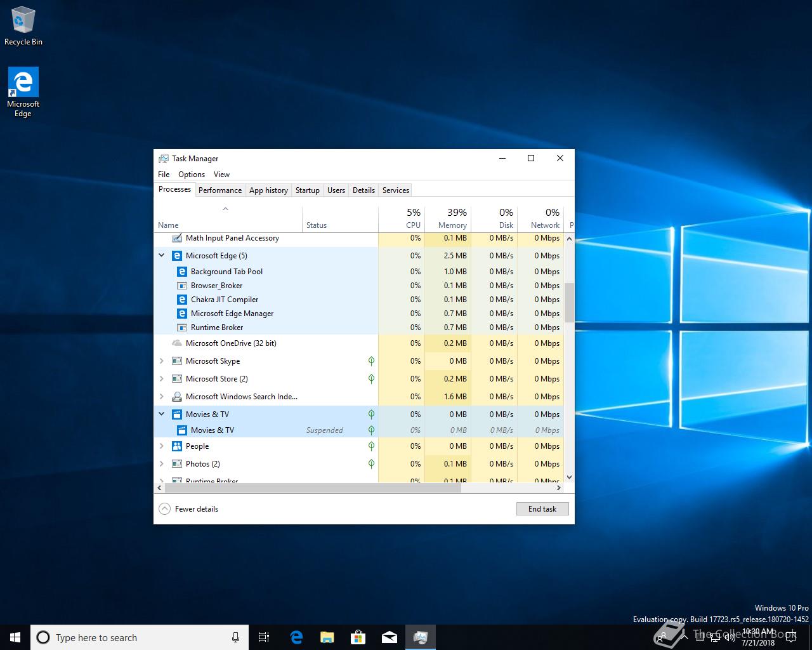Open the View menu

point(221,175)
